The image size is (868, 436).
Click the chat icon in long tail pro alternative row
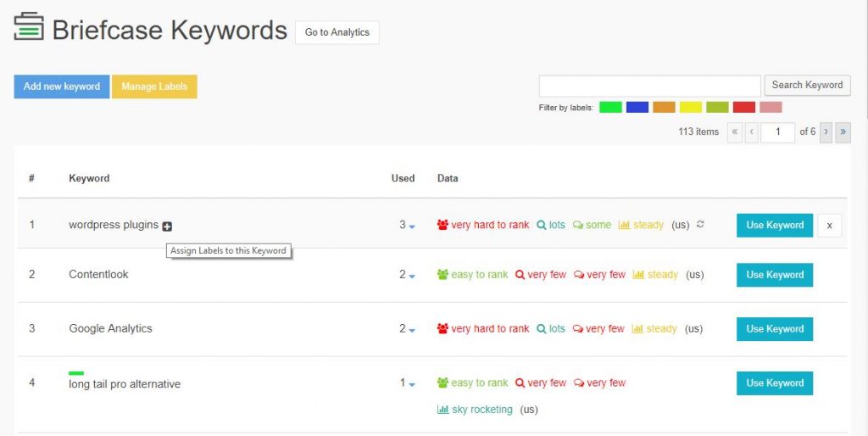click(x=579, y=383)
